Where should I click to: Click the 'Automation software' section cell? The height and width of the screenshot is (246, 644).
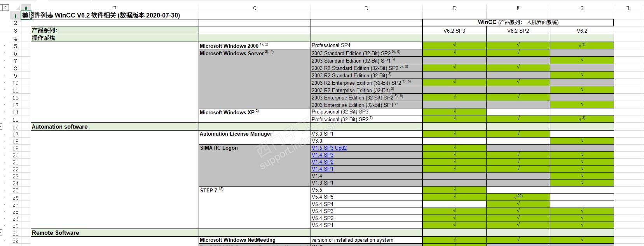click(115, 127)
